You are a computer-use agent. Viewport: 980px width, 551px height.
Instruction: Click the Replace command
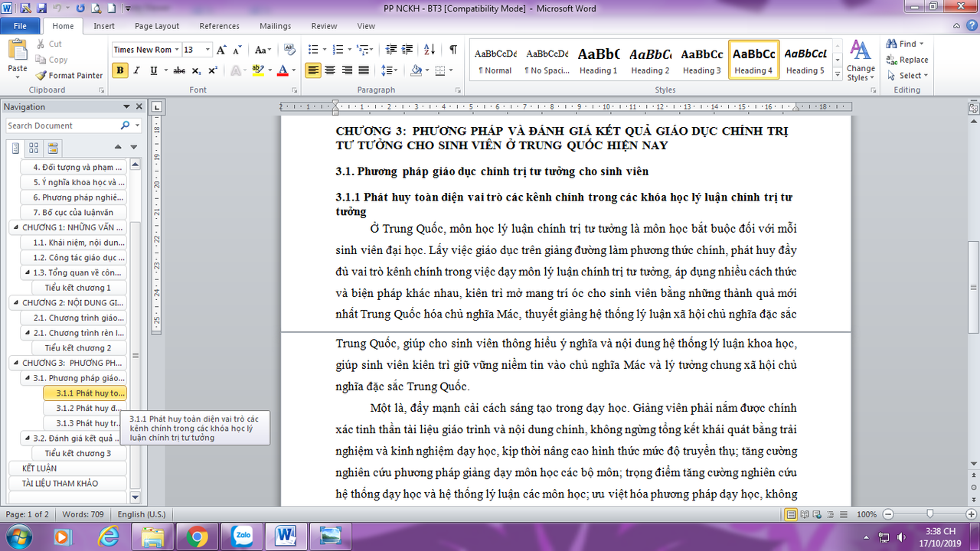(x=907, y=60)
